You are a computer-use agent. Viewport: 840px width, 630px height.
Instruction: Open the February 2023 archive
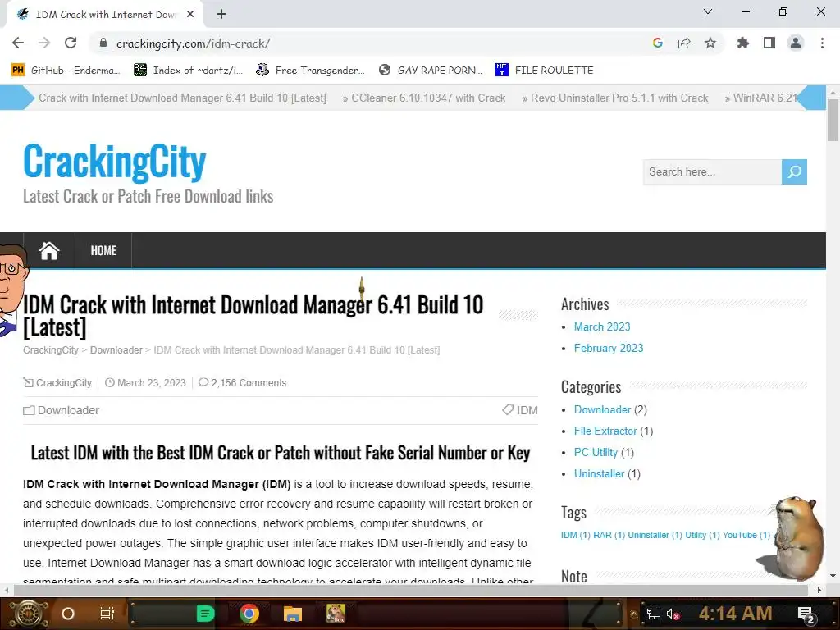coord(609,348)
